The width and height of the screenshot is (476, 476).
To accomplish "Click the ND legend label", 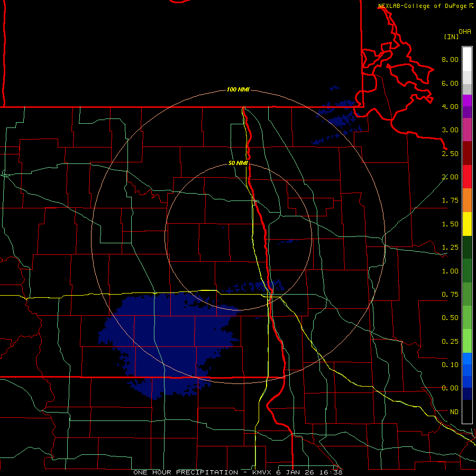I will (x=454, y=412).
